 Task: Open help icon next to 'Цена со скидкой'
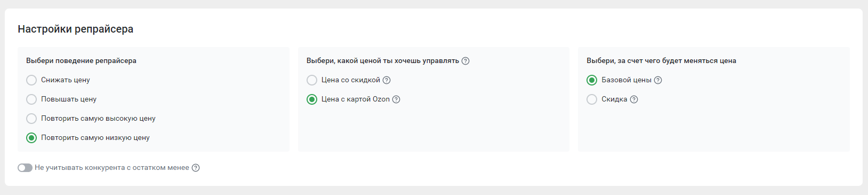coord(387,80)
